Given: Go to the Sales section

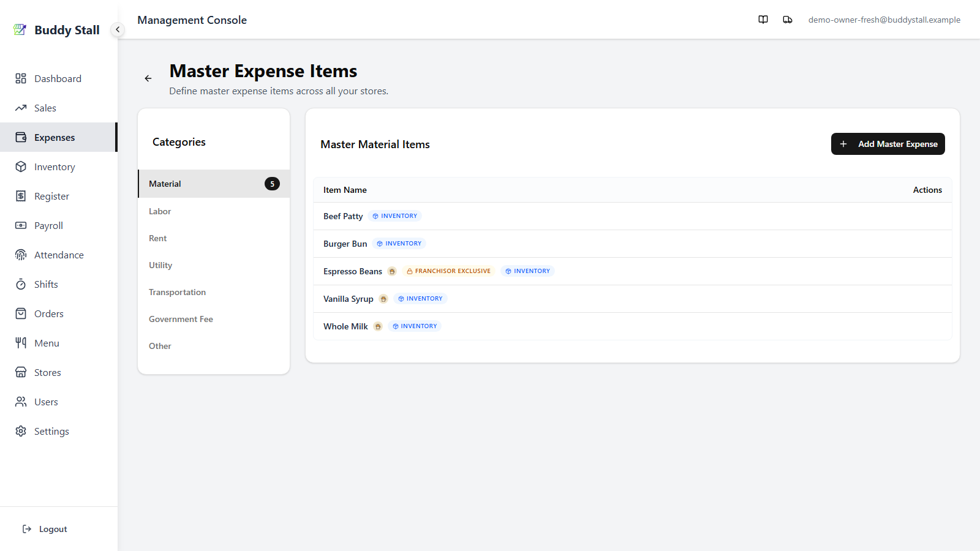Looking at the screenshot, I should [58, 108].
